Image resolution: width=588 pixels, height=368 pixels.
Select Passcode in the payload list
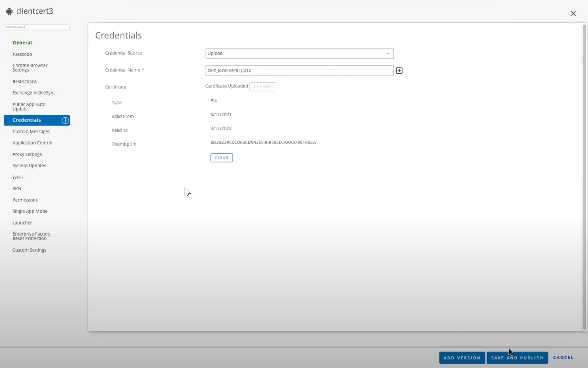22,54
